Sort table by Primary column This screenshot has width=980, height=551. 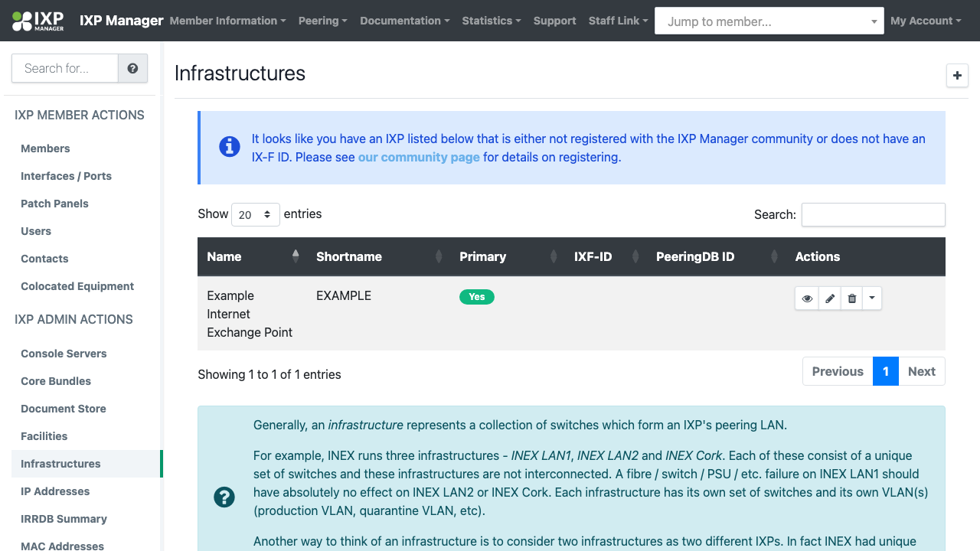pyautogui.click(x=507, y=256)
